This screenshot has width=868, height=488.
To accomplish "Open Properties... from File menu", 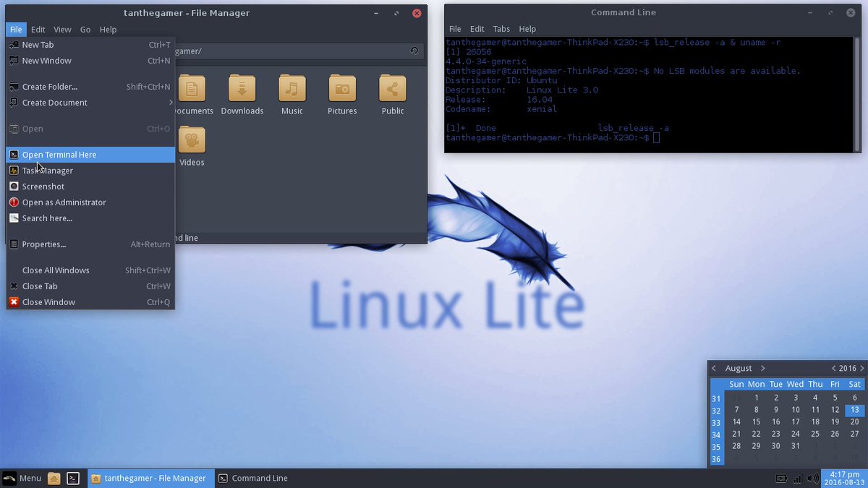I will pos(90,244).
